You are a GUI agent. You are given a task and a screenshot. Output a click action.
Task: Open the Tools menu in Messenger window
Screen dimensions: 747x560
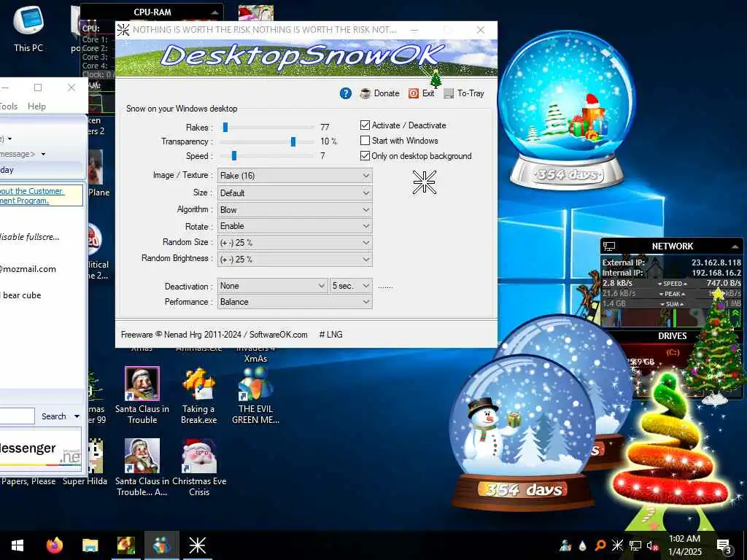9,106
